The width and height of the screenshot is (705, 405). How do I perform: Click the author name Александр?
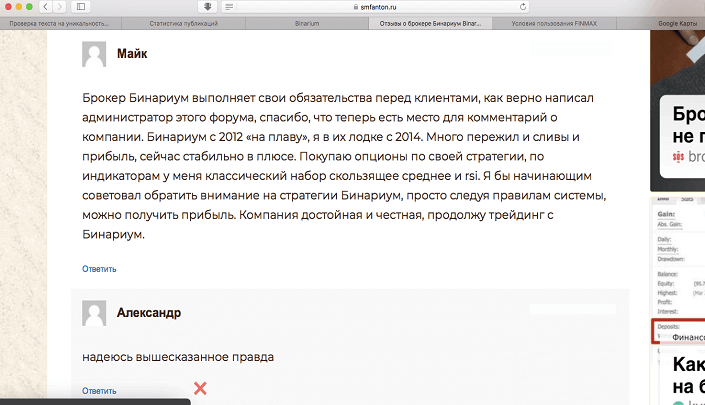pyautogui.click(x=149, y=312)
